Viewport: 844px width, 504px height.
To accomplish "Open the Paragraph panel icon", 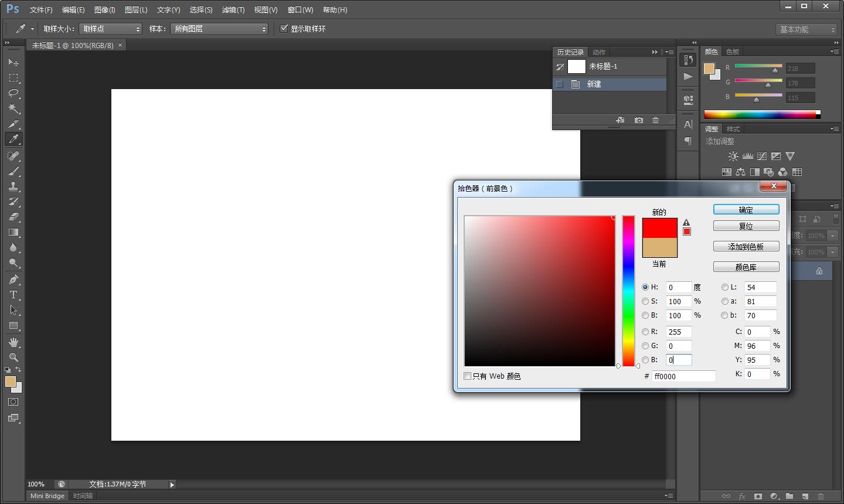I will 688,141.
